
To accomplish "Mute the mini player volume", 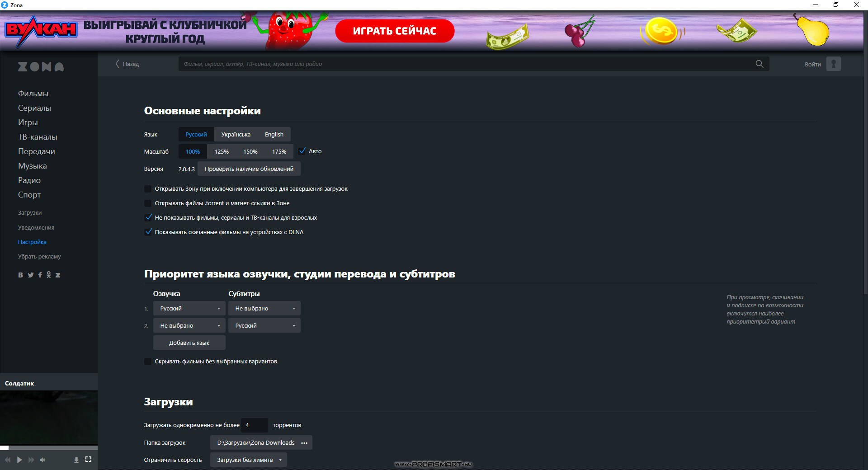I will (x=42, y=460).
